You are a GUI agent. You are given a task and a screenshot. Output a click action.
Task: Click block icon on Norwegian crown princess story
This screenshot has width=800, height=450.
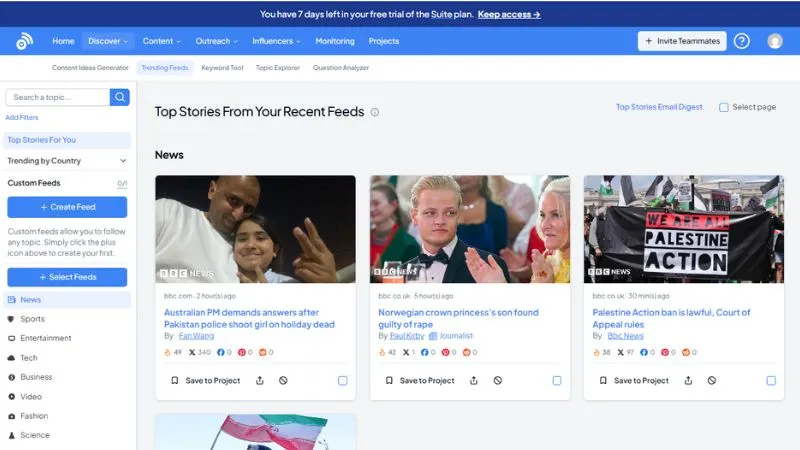tap(497, 381)
